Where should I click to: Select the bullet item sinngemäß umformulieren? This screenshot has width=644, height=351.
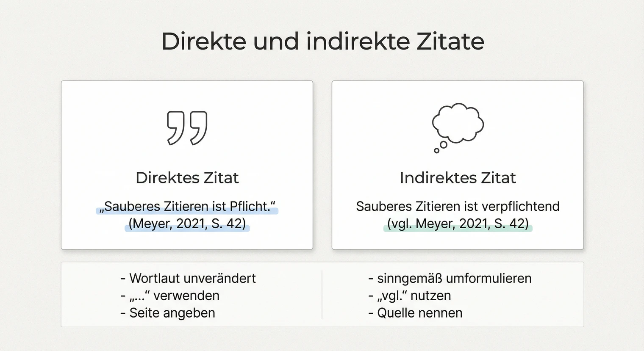point(451,278)
